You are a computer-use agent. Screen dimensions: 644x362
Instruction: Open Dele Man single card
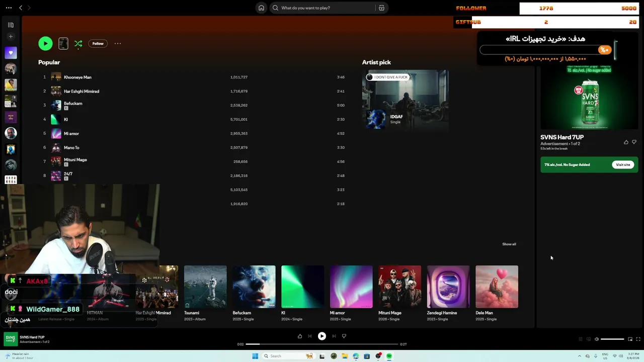[497, 294]
